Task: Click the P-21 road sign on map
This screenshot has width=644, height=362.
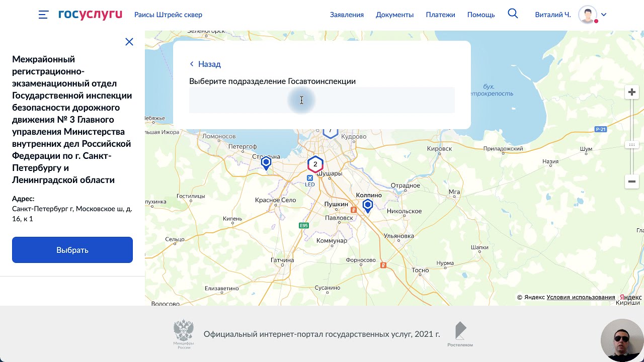Action: coord(601,129)
